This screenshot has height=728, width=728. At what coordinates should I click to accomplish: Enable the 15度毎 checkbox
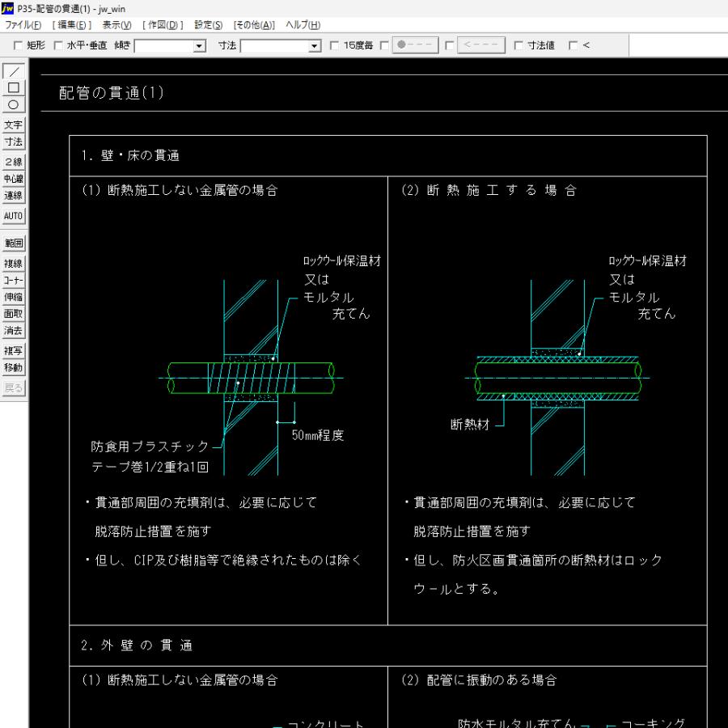[x=334, y=45]
